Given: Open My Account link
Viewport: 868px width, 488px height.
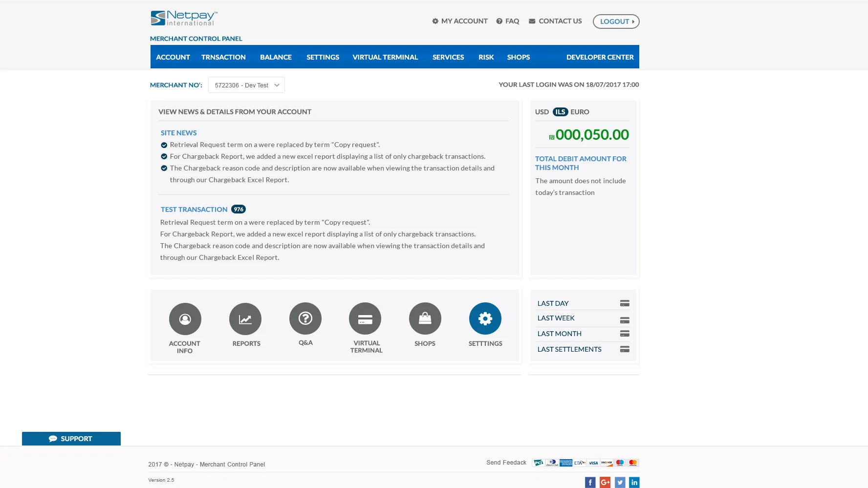Looking at the screenshot, I should [x=460, y=21].
